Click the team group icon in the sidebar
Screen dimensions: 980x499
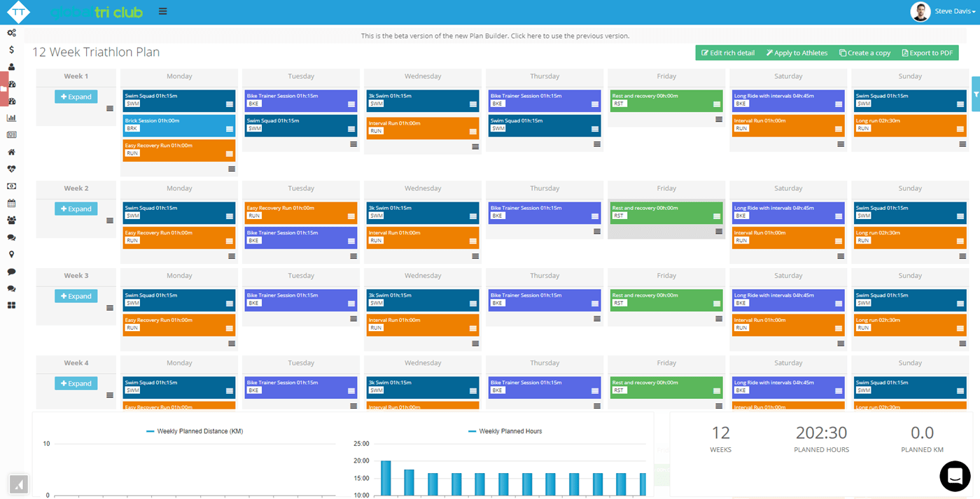point(10,219)
